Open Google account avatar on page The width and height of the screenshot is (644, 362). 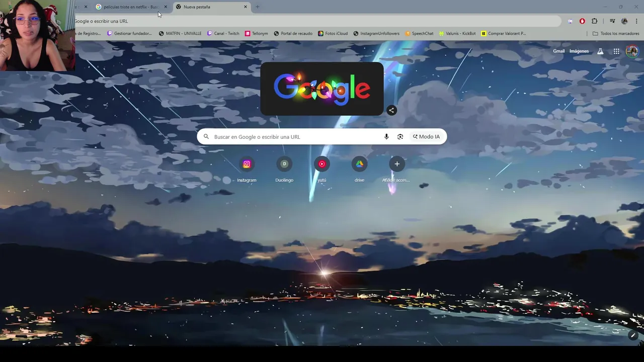pos(632,51)
